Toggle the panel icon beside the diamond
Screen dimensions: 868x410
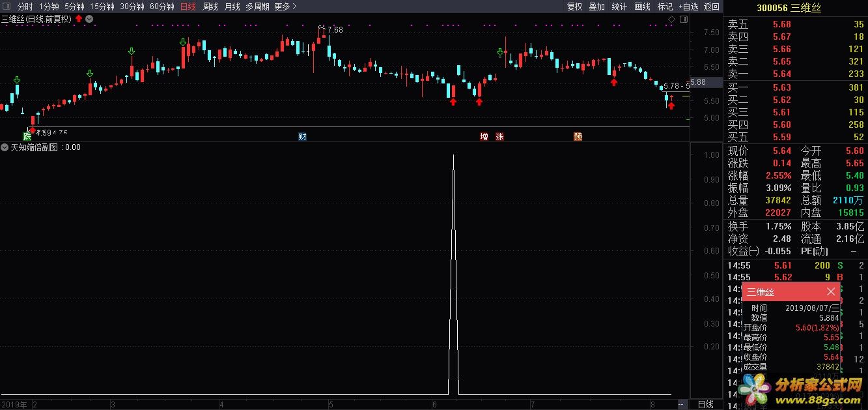tap(683, 19)
